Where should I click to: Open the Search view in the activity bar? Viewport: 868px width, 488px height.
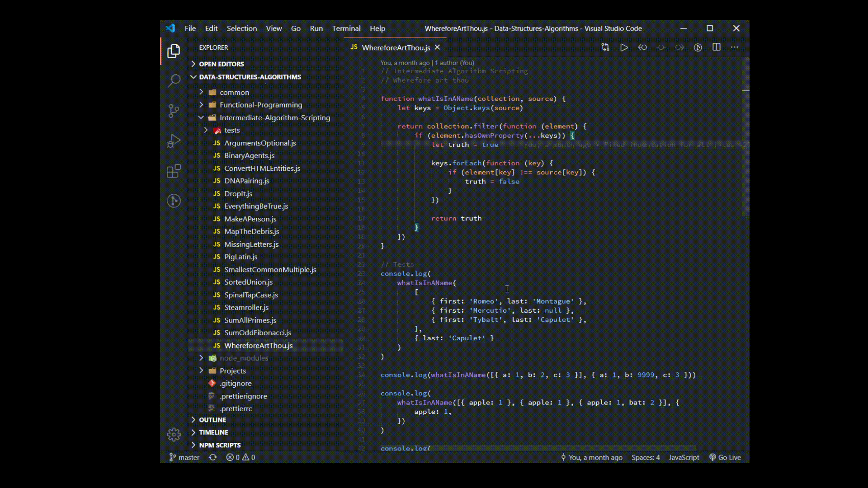(x=174, y=80)
